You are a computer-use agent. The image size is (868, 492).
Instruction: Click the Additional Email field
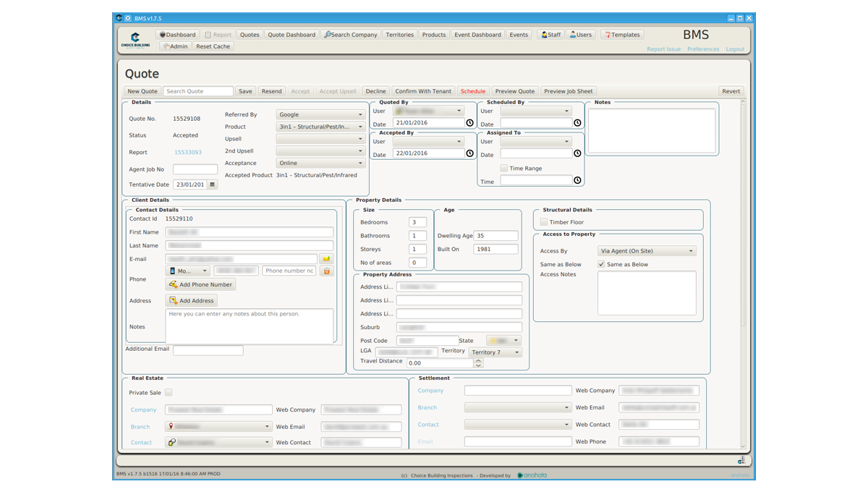point(208,350)
